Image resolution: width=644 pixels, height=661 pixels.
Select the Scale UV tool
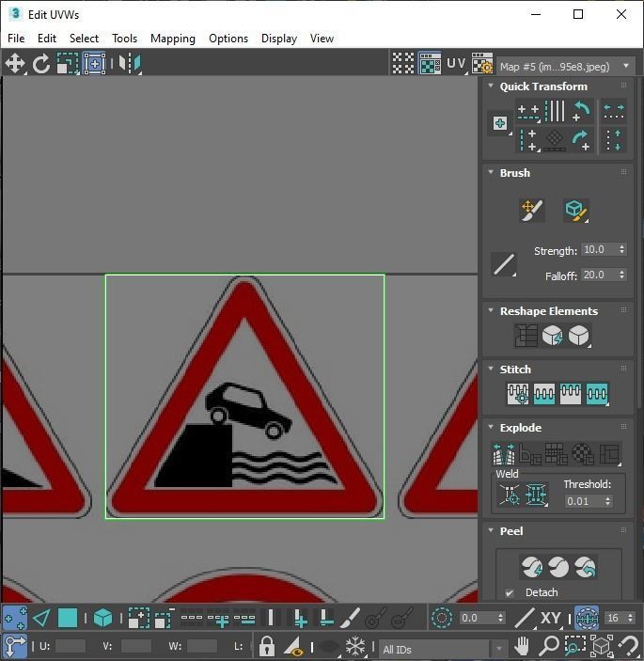[x=68, y=64]
